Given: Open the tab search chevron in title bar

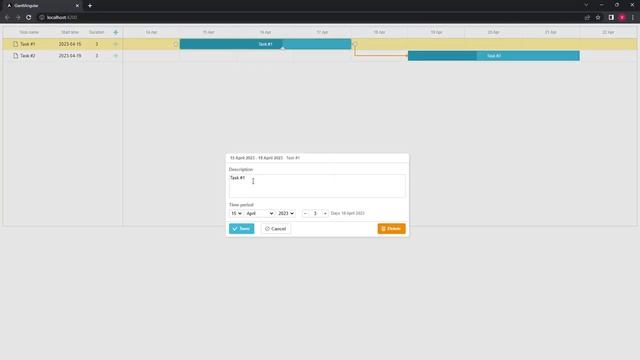Looking at the screenshot, I should coord(586,5).
